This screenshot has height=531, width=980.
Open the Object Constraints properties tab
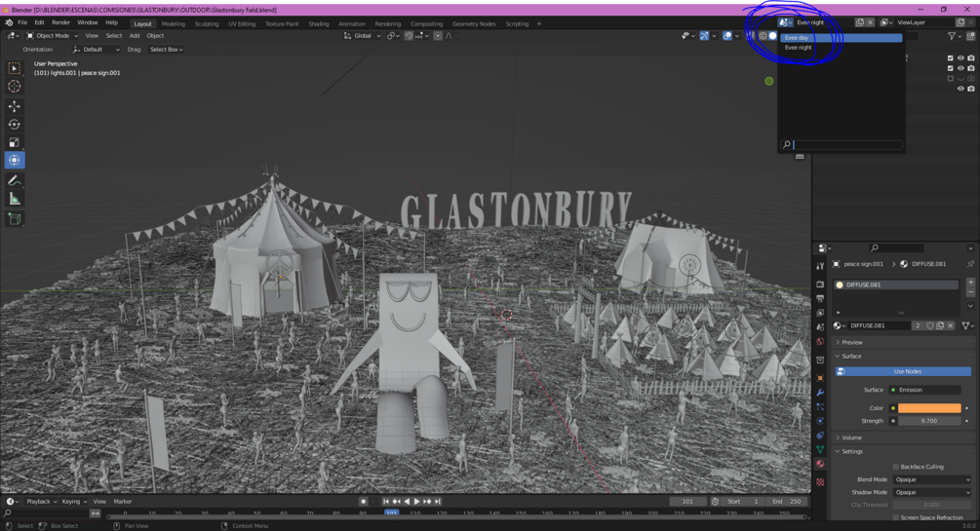[820, 436]
